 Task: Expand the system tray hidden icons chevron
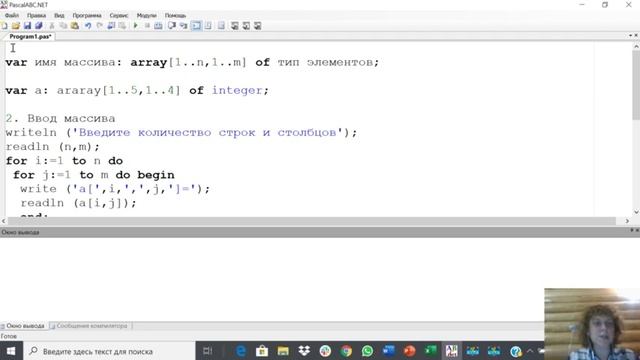point(530,351)
